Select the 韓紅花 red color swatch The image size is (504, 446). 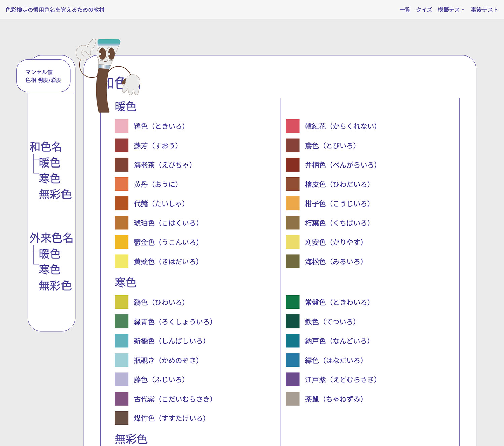coord(292,126)
